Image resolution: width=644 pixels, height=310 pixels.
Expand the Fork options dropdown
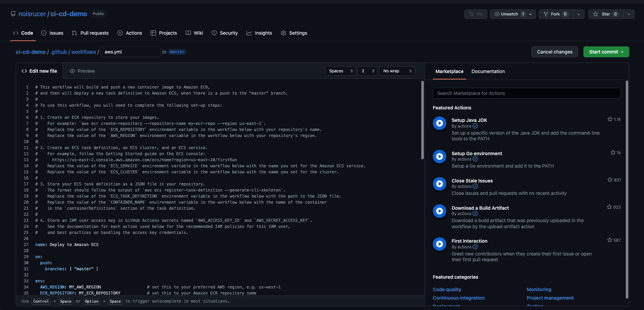click(x=579, y=14)
